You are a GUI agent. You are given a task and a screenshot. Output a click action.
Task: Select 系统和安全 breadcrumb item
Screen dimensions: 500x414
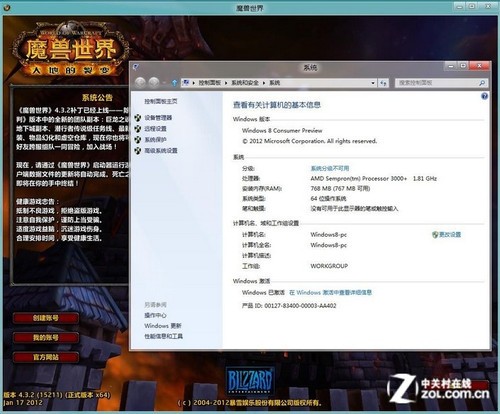(245, 83)
